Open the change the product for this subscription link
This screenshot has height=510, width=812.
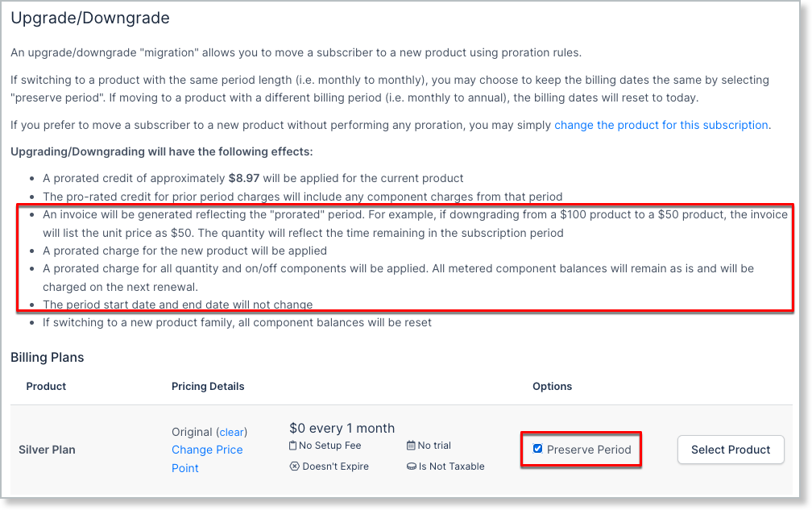(661, 125)
